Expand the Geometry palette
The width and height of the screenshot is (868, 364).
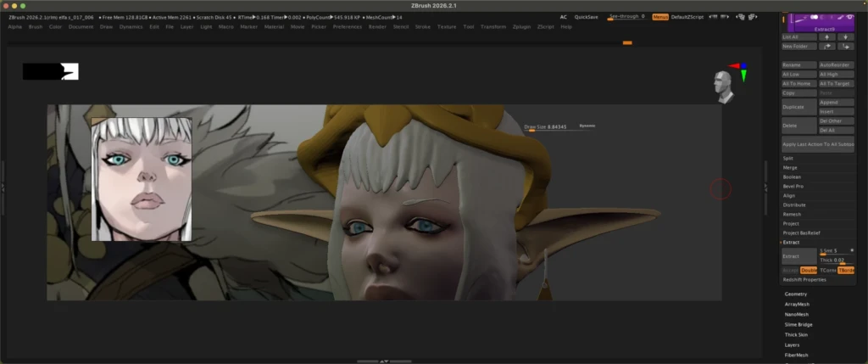click(x=795, y=294)
